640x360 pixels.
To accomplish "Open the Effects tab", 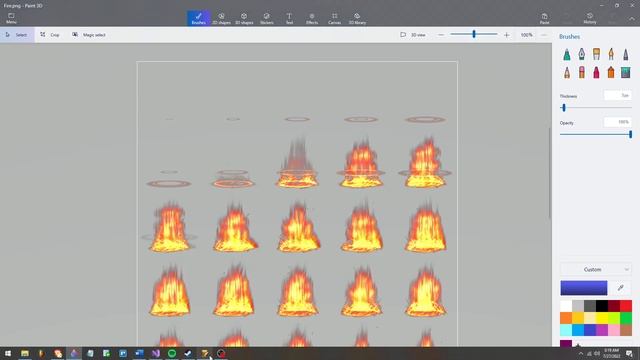I will [x=312, y=18].
